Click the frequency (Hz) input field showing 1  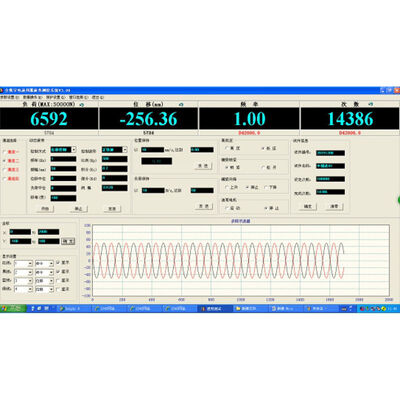(x=63, y=159)
